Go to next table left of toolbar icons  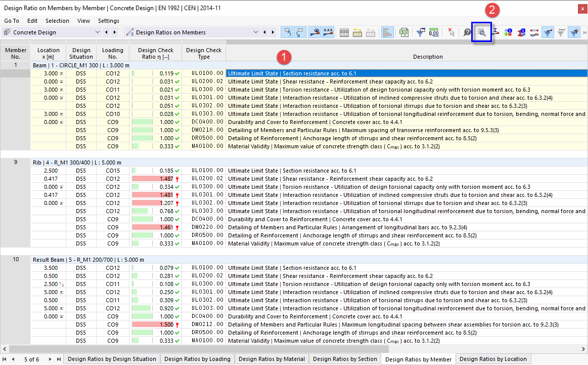273,32
